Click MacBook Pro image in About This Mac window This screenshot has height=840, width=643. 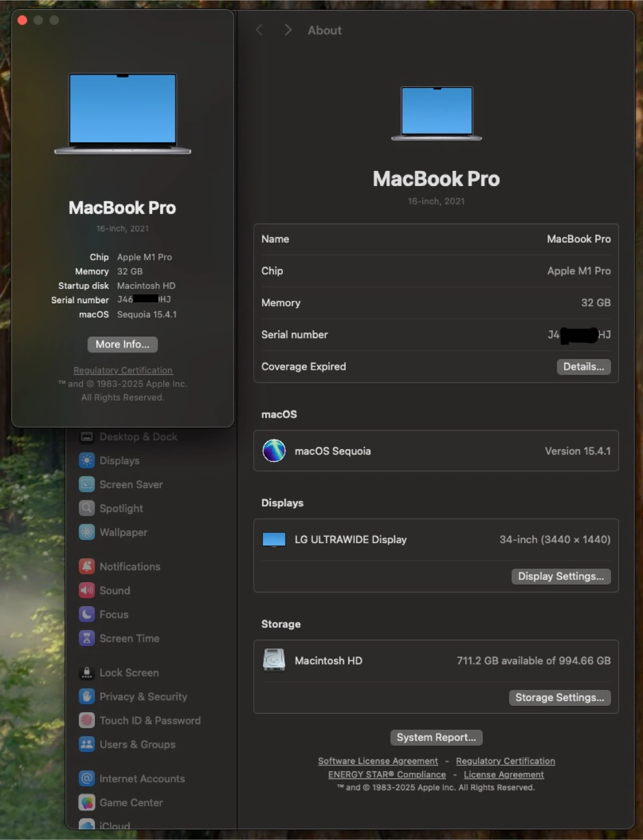[122, 114]
